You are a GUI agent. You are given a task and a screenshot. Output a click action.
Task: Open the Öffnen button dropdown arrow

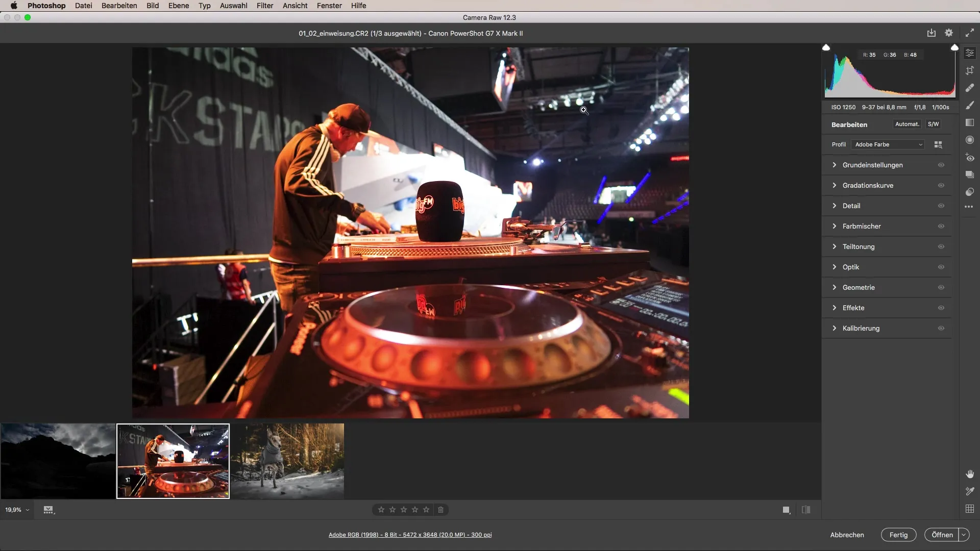(964, 535)
